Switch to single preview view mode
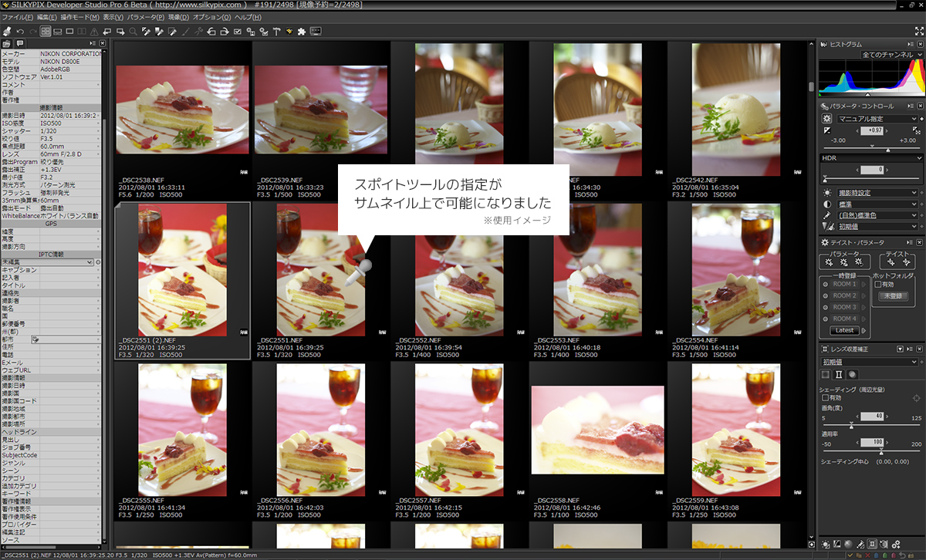926x560 pixels. pos(70,32)
